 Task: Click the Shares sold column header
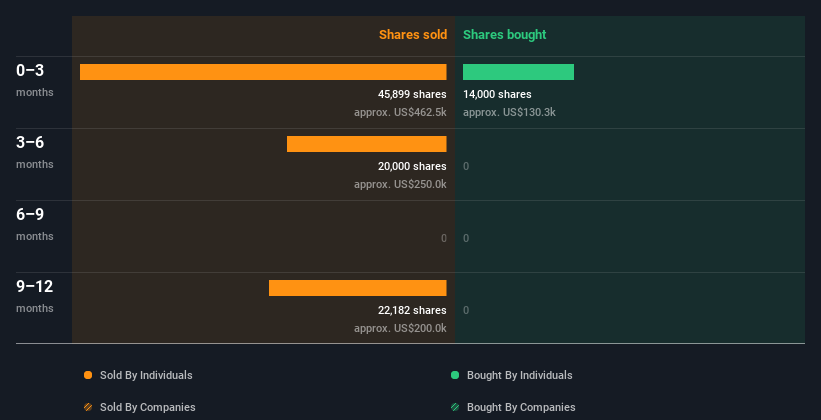click(x=413, y=35)
